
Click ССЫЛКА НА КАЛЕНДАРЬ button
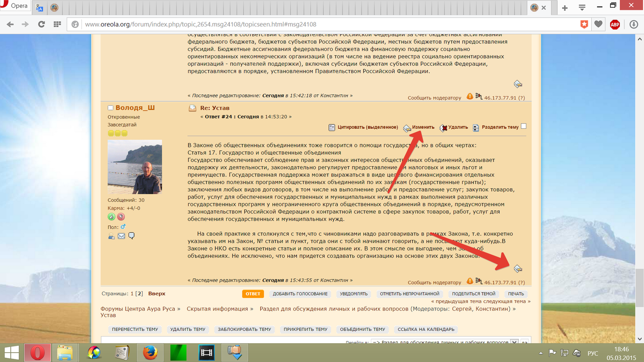click(x=426, y=329)
